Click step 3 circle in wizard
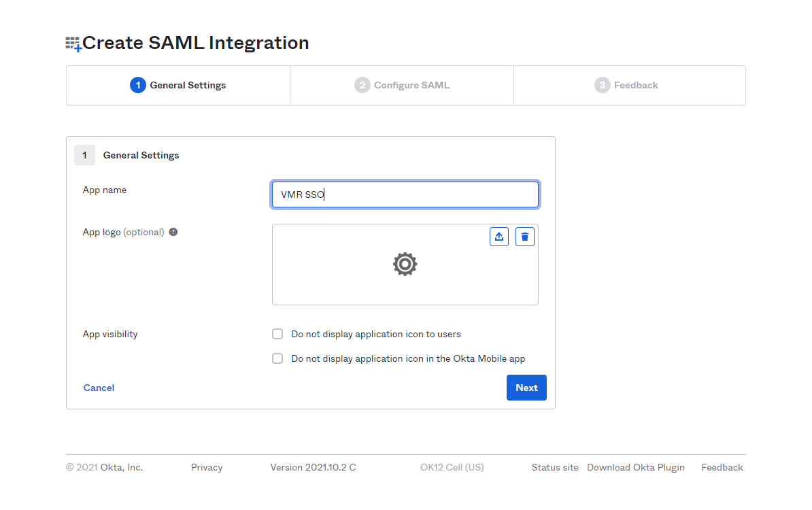The image size is (812, 510). pyautogui.click(x=602, y=85)
